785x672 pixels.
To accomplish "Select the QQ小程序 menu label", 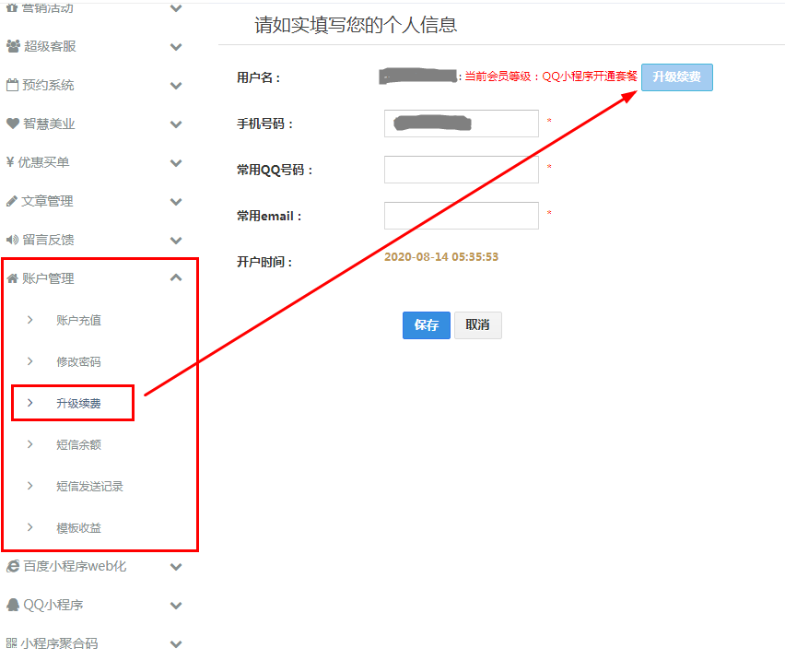I will point(53,605).
